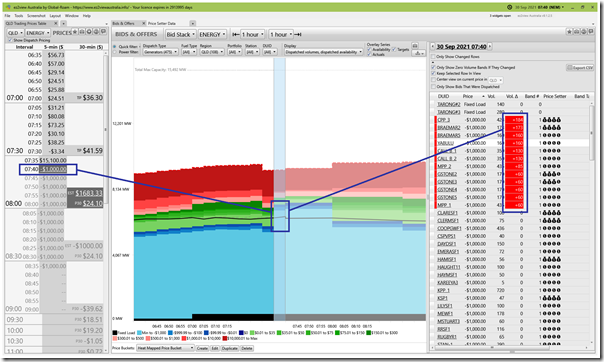The width and height of the screenshot is (604, 362).
Task: Click the $10,000.01 to Max dark red swatch
Action: tap(225, 339)
